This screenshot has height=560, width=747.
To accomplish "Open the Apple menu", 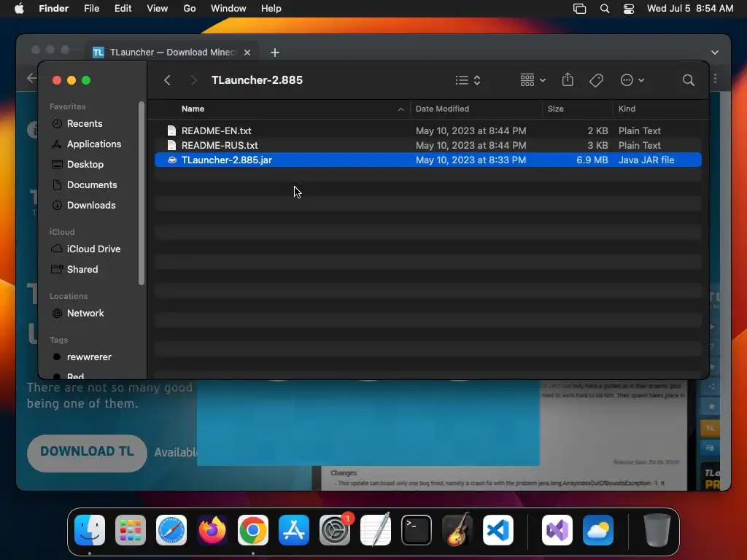I will pyautogui.click(x=19, y=9).
